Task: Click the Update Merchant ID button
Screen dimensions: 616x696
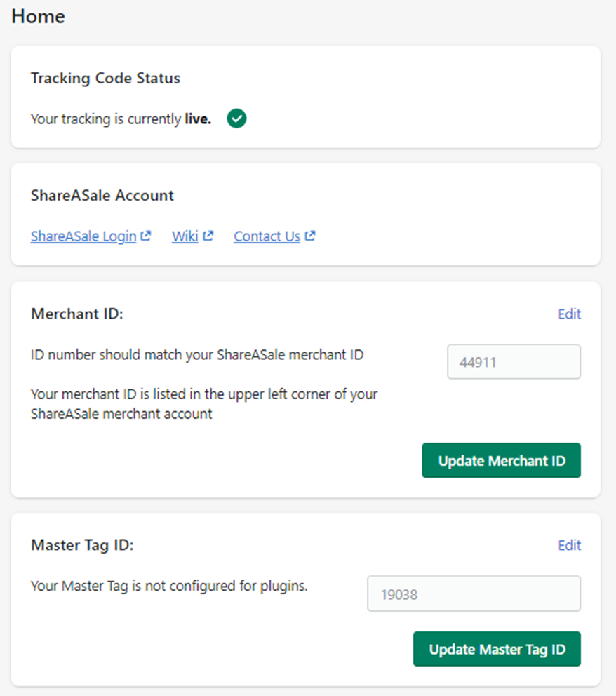Action: (502, 460)
